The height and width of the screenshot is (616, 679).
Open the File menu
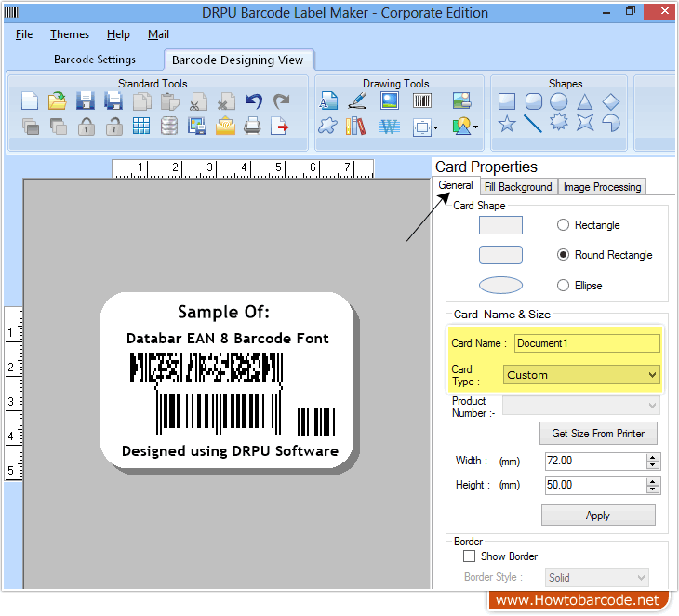24,34
